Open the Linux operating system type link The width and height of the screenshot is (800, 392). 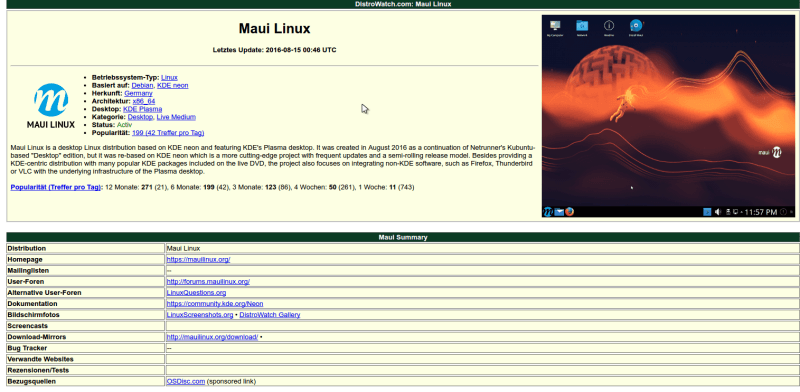(169, 78)
